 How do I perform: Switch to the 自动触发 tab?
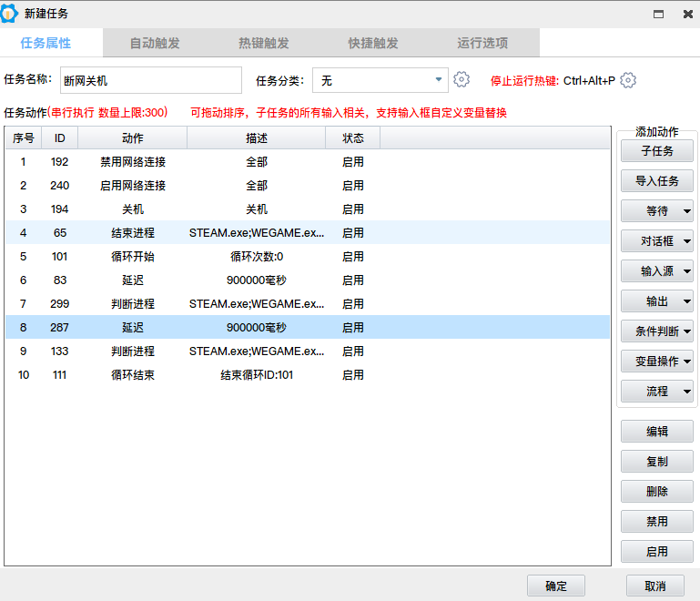tap(155, 43)
